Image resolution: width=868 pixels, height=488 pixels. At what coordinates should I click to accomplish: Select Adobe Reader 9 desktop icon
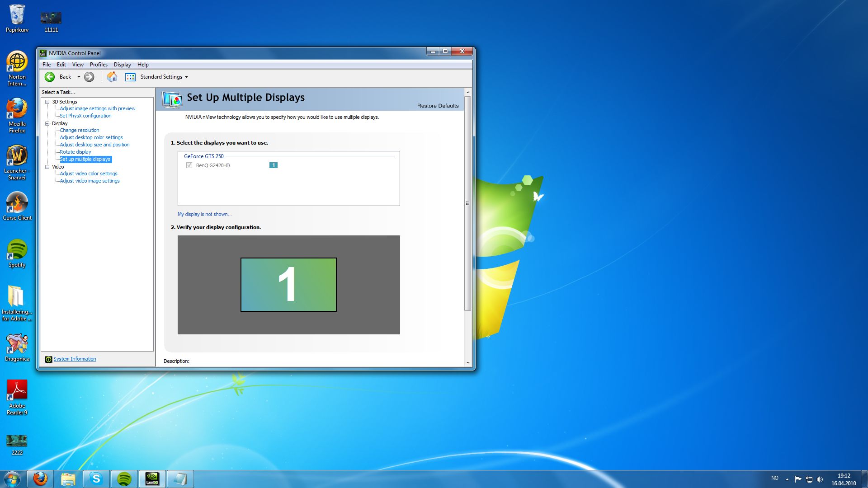coord(17,398)
